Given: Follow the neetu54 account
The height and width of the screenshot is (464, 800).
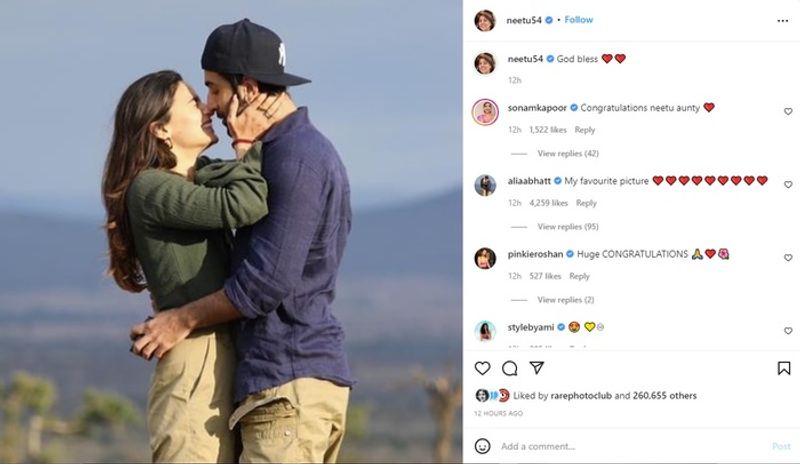Looking at the screenshot, I should coord(579,20).
